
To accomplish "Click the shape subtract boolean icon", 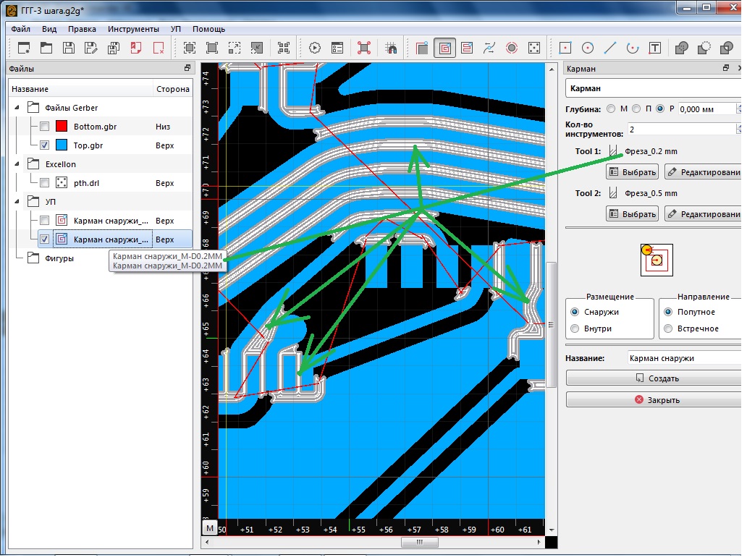I will tap(704, 48).
